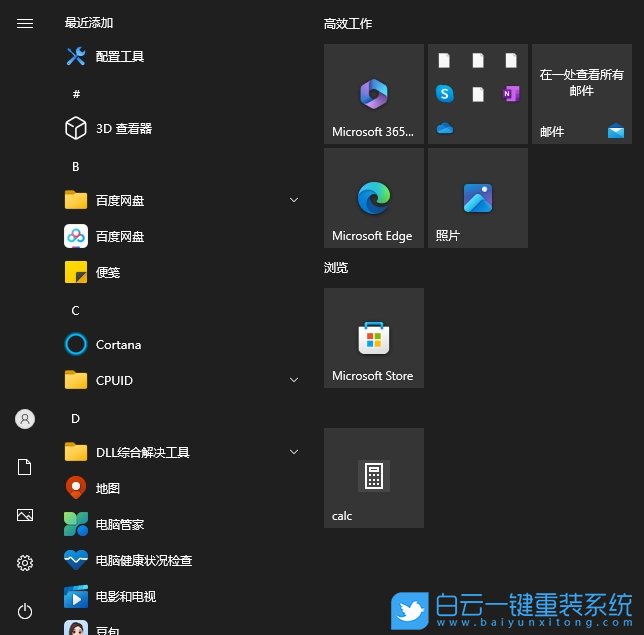
Task: Click the Microsoft Store tile label
Action: pos(373,375)
